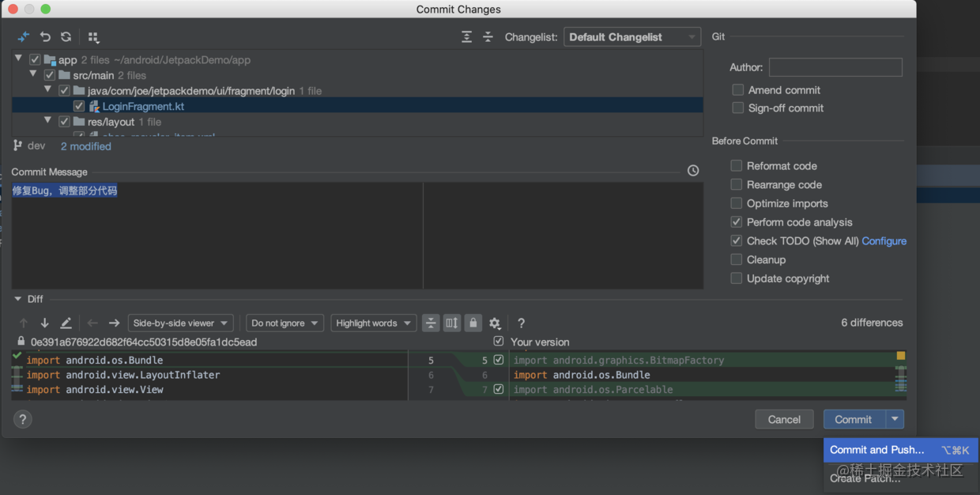Viewport: 980px width, 495px height.
Task: Click the Cancel button
Action: [x=784, y=420]
